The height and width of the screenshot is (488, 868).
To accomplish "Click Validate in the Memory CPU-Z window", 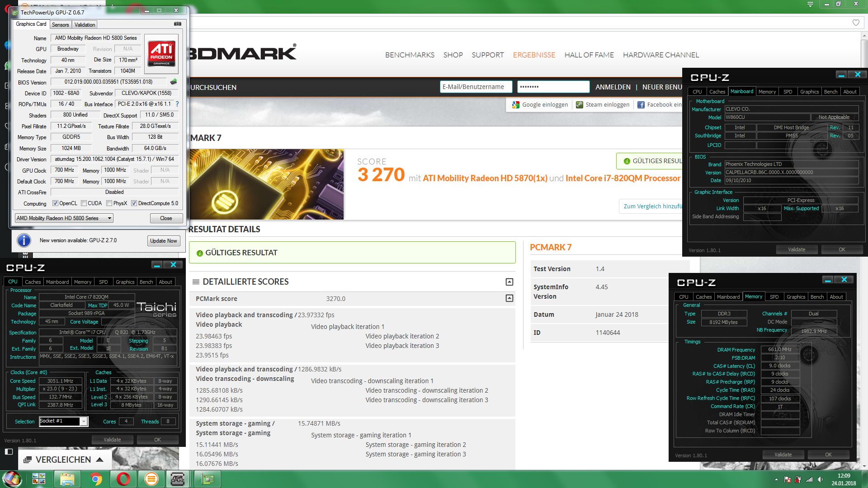I will pyautogui.click(x=783, y=455).
